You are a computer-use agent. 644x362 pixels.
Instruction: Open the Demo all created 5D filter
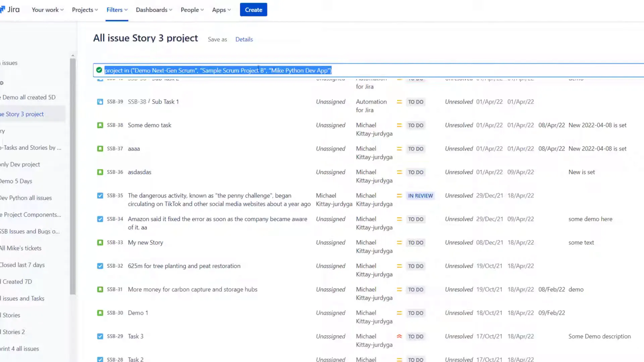click(28, 97)
